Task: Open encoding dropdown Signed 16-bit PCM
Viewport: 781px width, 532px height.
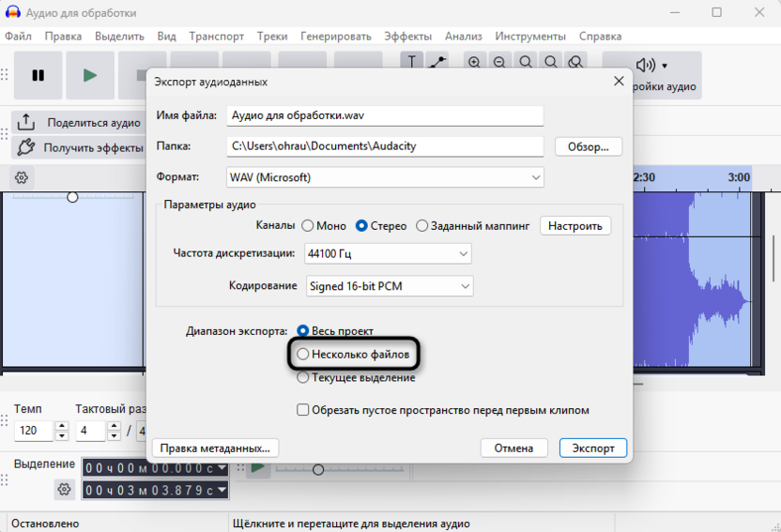Action: (x=390, y=286)
